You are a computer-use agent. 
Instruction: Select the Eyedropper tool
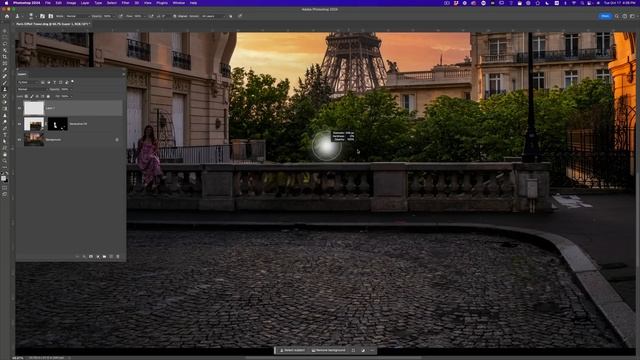pos(5,69)
